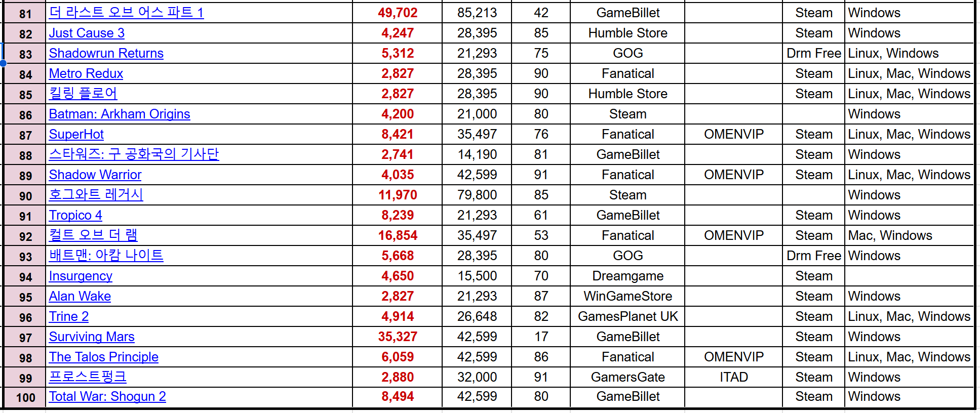Viewport: 980px width, 413px height.
Task: Open the SuperHot game link
Action: [76, 134]
